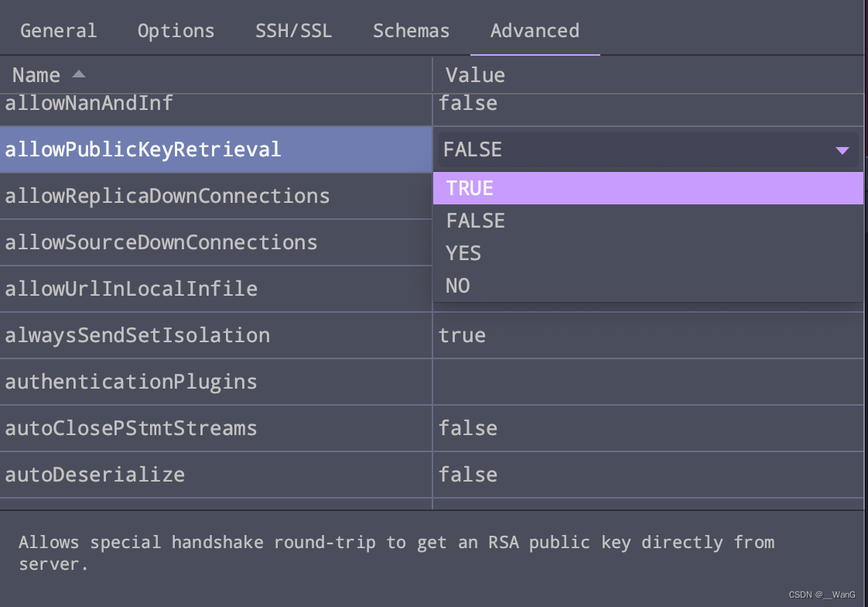This screenshot has width=868, height=607.
Task: Switch to the SSH/SSL tab
Action: click(x=294, y=30)
